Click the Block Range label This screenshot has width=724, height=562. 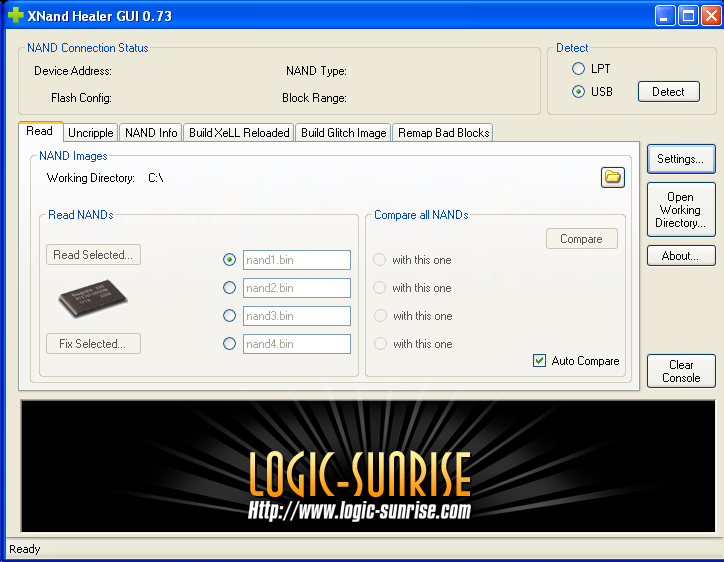(x=314, y=98)
